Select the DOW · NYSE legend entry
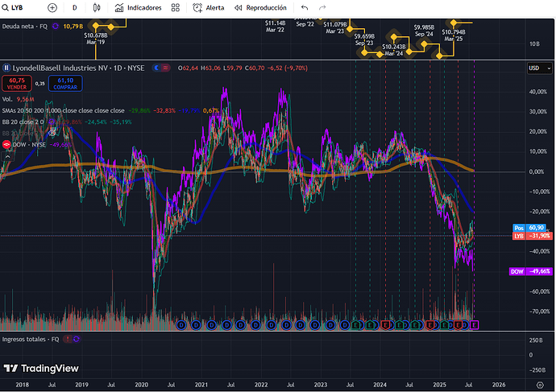This screenshot has height=392, width=556. coord(29,144)
